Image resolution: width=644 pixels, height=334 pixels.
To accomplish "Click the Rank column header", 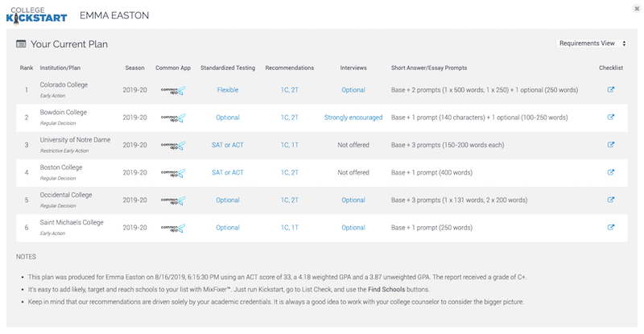I will [x=27, y=68].
